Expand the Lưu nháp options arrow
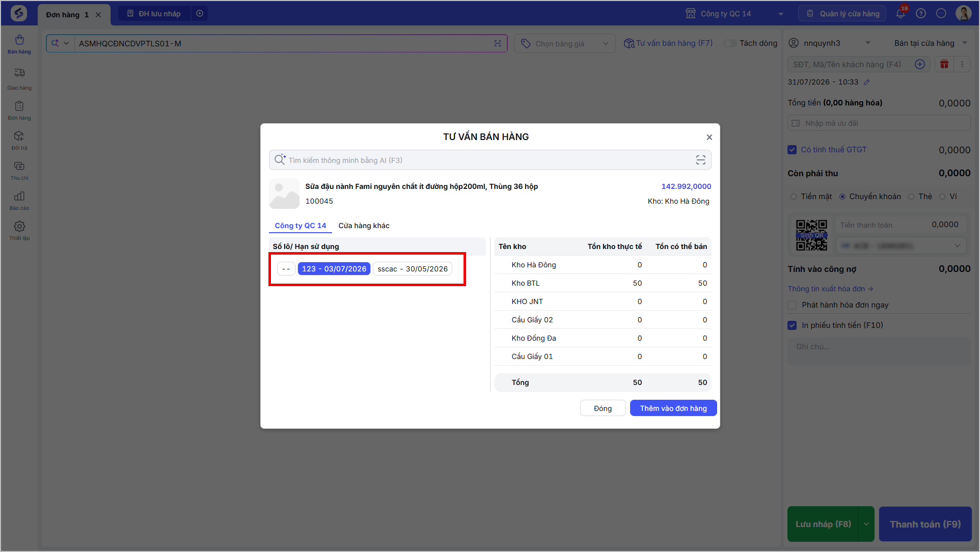 point(866,524)
